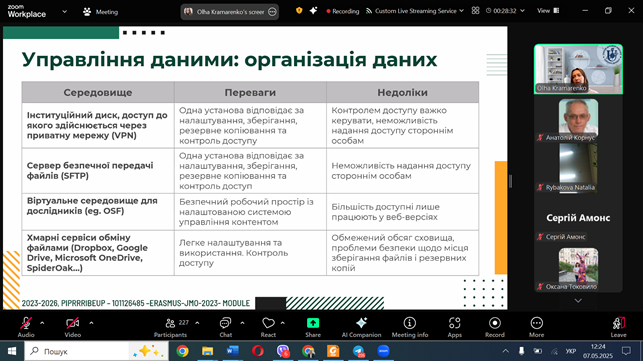Open screen share options ellipsis button
The image size is (643, 361).
click(x=272, y=12)
